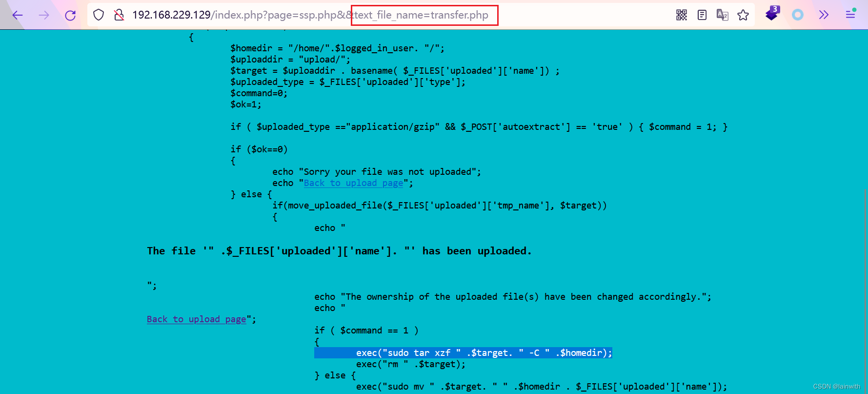Image resolution: width=868 pixels, height=394 pixels.
Task: Open the tracking protection shield icon
Action: [99, 15]
